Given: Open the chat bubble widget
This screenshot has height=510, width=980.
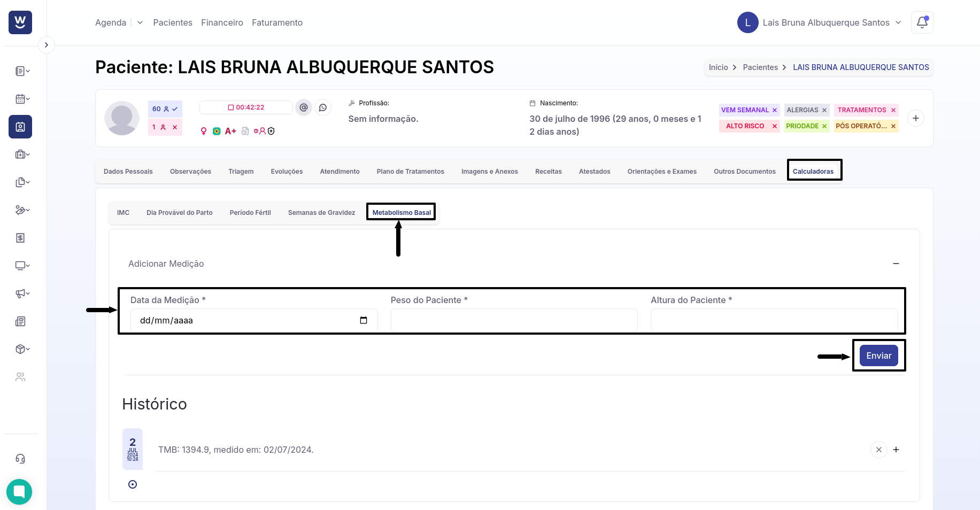Looking at the screenshot, I should coord(19,491).
